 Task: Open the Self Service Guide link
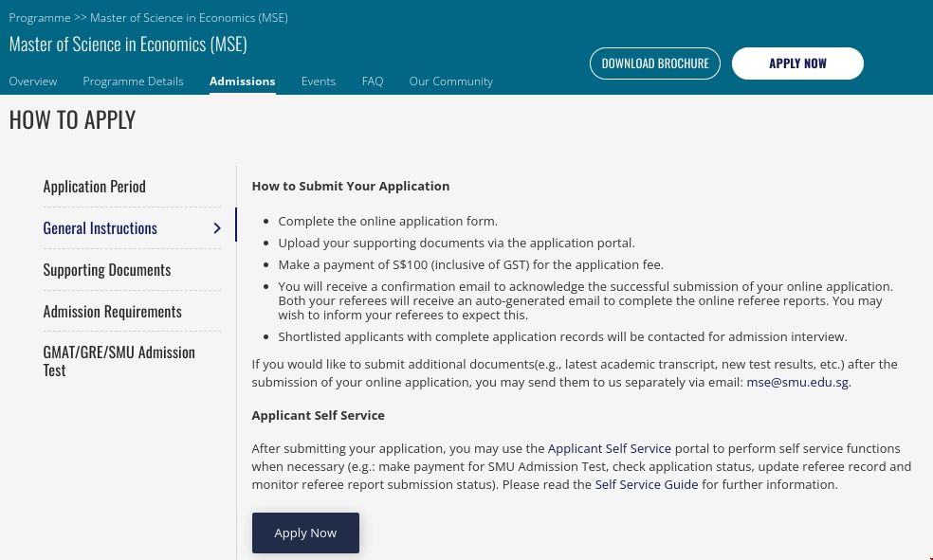pos(646,485)
